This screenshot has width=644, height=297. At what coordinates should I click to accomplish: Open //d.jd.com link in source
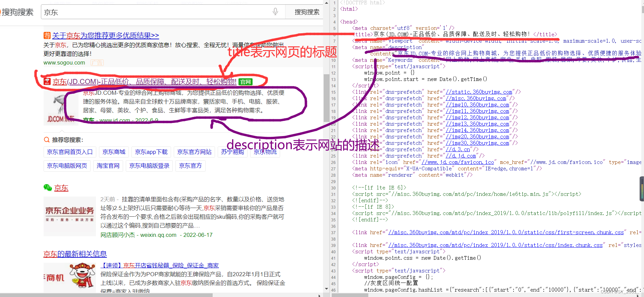[461, 156]
